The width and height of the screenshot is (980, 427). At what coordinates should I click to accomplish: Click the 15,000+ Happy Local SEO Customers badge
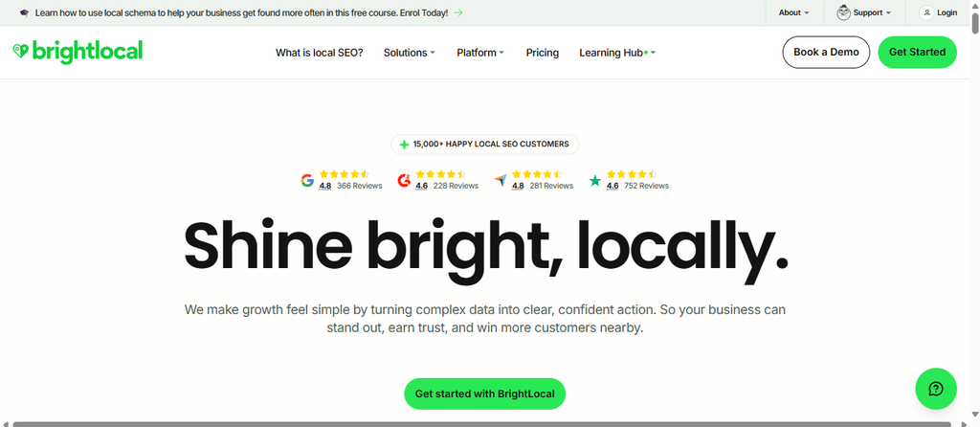[484, 145]
